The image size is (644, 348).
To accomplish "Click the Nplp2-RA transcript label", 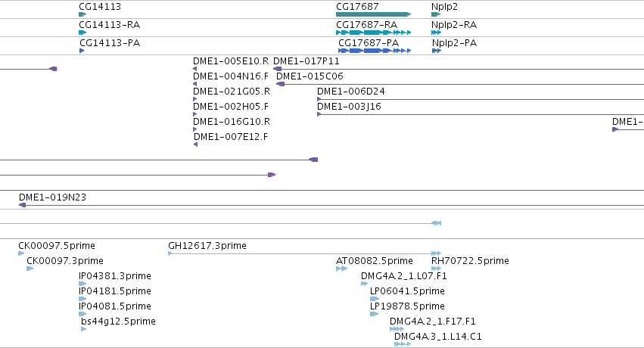I will click(454, 25).
